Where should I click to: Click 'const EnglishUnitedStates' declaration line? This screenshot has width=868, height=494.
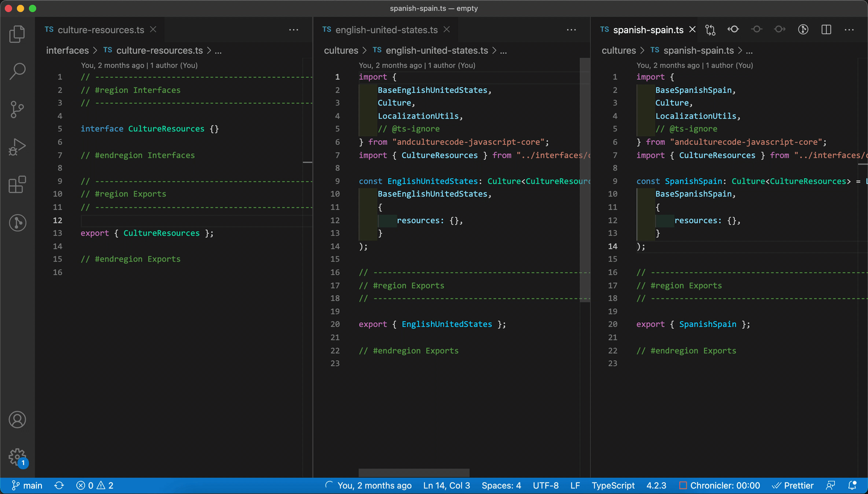(474, 181)
